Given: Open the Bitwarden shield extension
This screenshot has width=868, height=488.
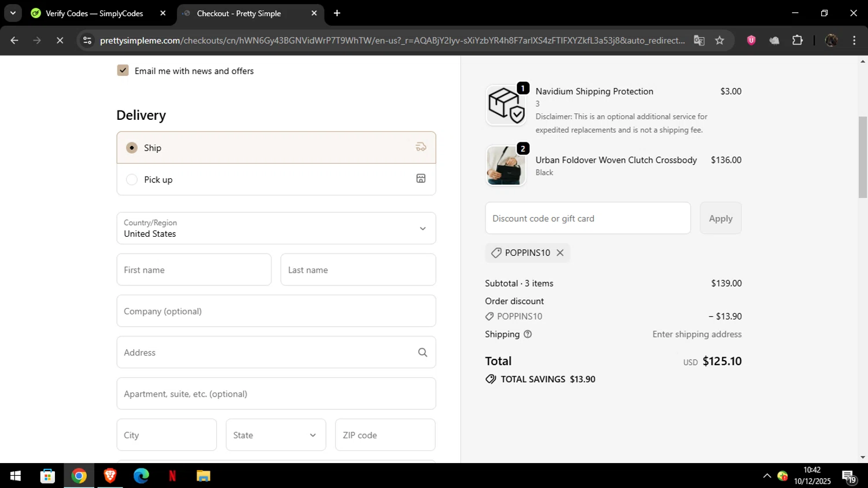Looking at the screenshot, I should coord(751,41).
